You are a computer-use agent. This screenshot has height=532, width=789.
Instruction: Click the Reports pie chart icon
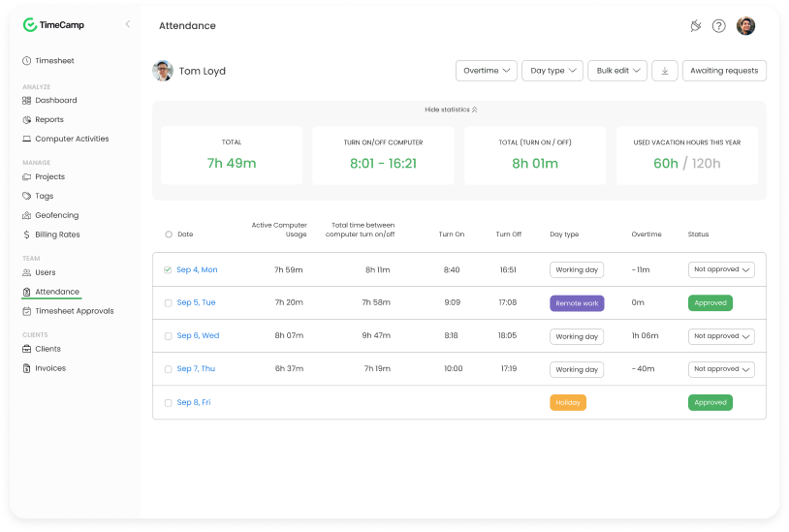coord(27,119)
